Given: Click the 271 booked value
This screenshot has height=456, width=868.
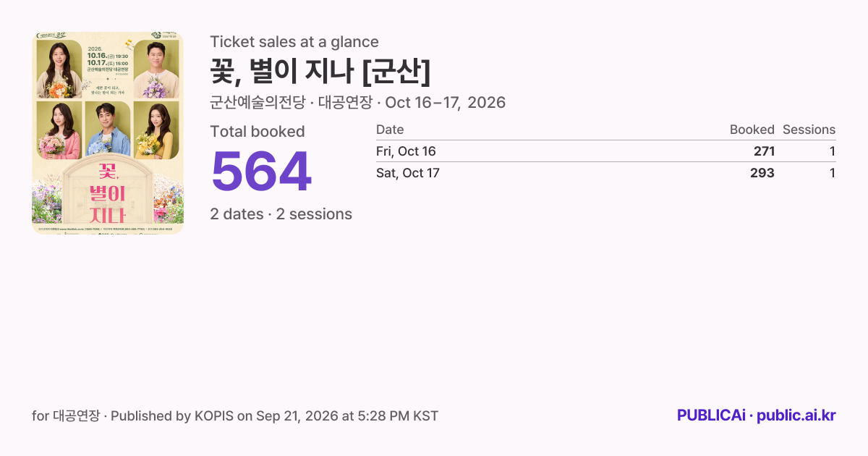Looking at the screenshot, I should pyautogui.click(x=764, y=151).
